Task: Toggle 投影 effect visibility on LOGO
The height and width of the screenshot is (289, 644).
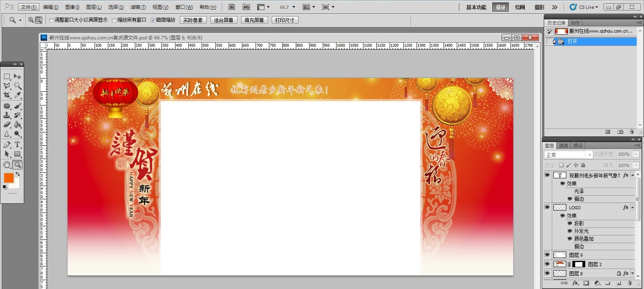Action: point(570,223)
